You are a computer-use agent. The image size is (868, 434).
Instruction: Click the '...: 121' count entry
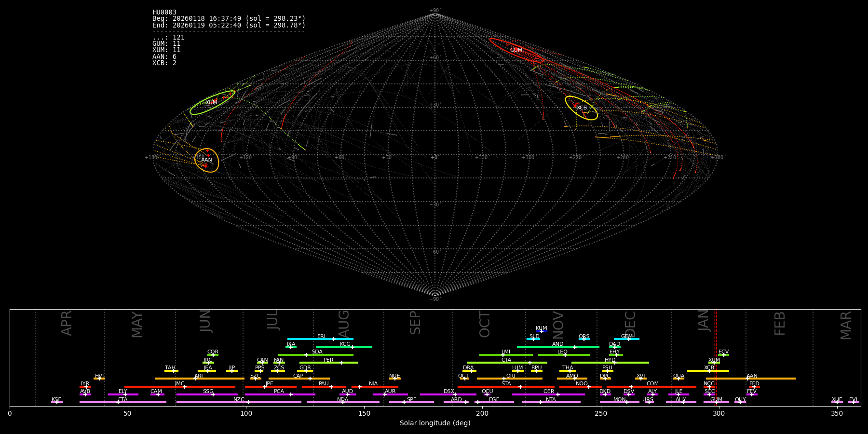pos(168,37)
